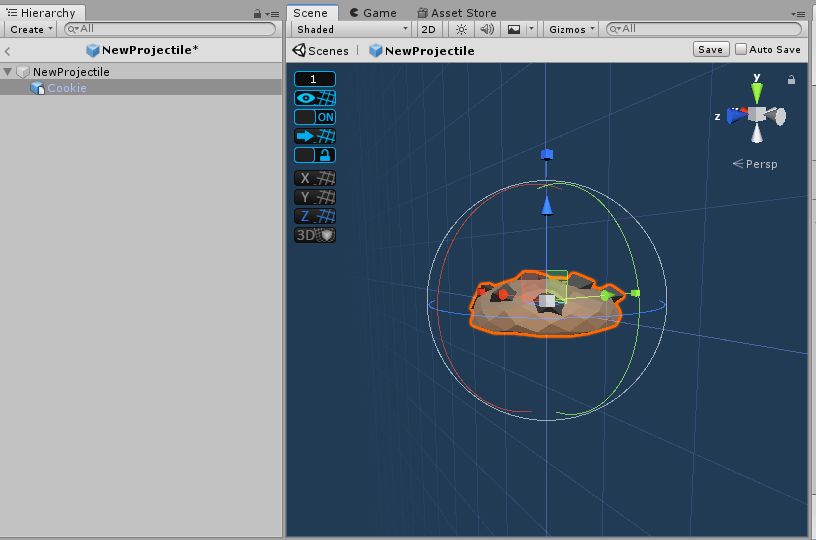Toggle the grid lock switch
Screen dimensions: 816x540
pyautogui.click(x=315, y=155)
